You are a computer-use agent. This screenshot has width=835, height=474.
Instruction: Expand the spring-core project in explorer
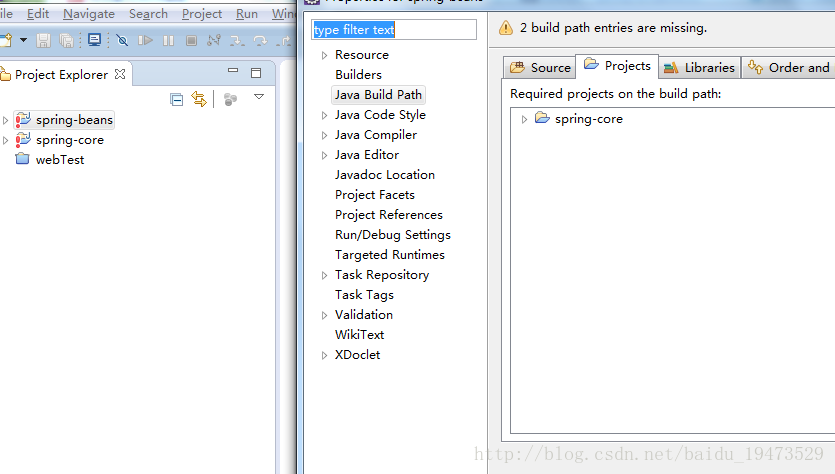click(5, 141)
